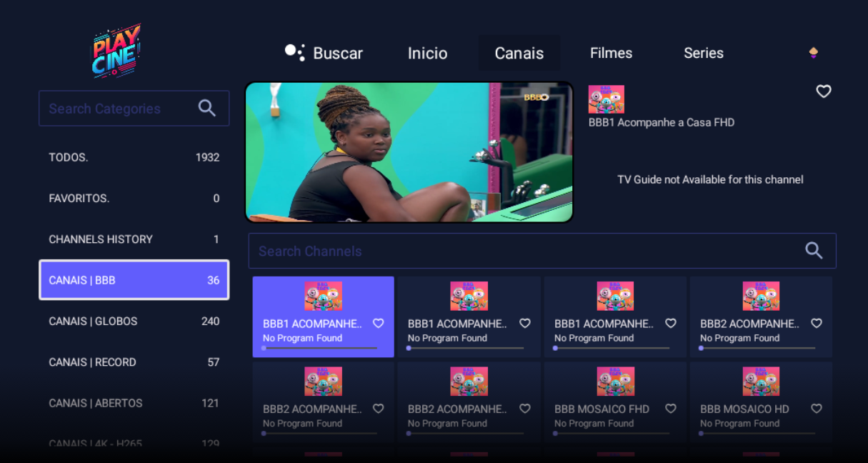The height and width of the screenshot is (463, 868).
Task: Click the progress bar on highlighted BBB1 card
Action: coord(319,348)
